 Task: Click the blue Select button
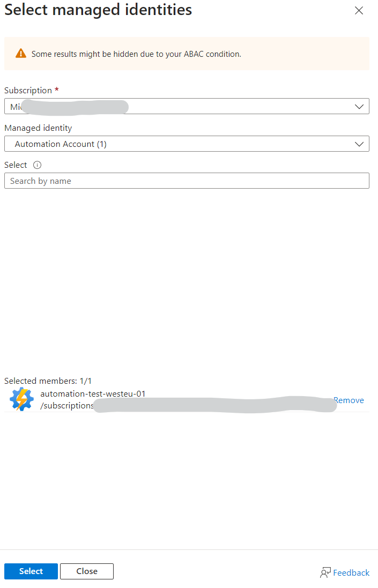[31, 571]
